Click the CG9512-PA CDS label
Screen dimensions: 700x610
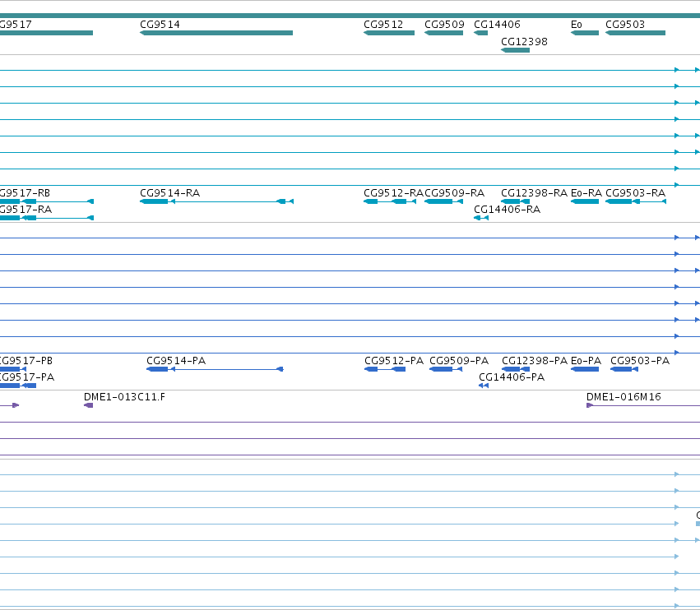(x=394, y=361)
